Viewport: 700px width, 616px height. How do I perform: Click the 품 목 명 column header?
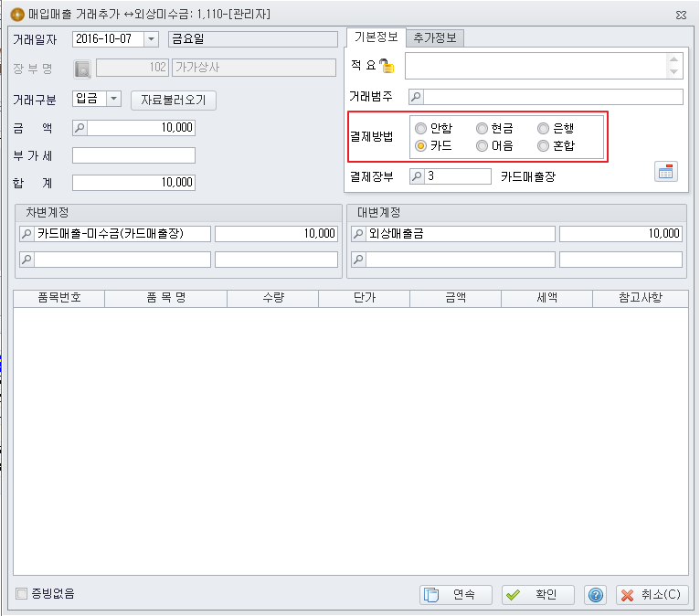coord(165,298)
